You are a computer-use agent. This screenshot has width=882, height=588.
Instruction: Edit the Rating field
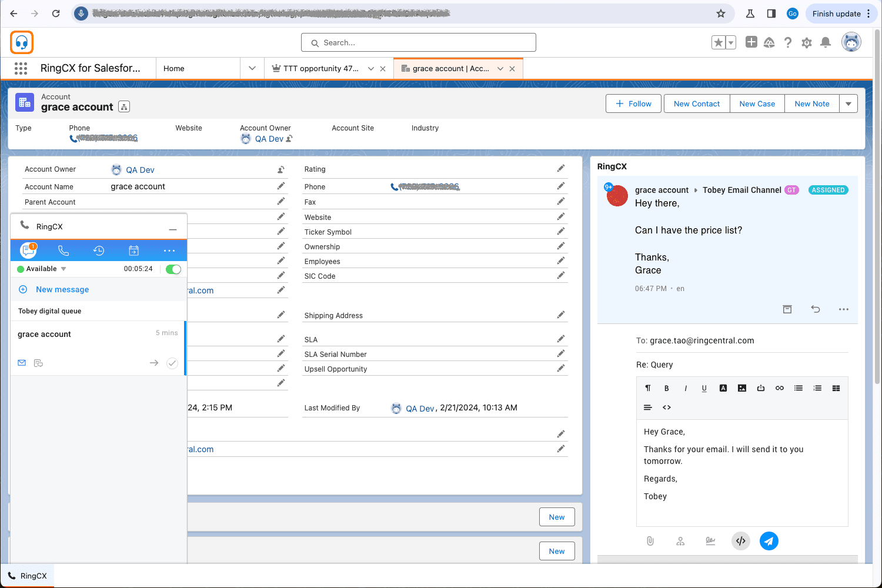click(561, 169)
